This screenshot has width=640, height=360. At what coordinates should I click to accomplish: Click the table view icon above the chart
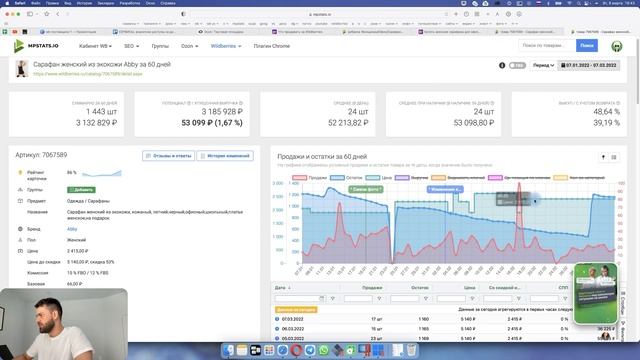coord(613,157)
